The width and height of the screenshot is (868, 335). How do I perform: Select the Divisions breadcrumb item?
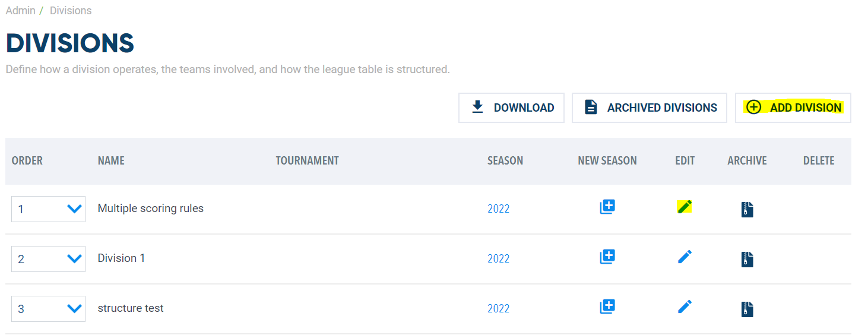(71, 11)
